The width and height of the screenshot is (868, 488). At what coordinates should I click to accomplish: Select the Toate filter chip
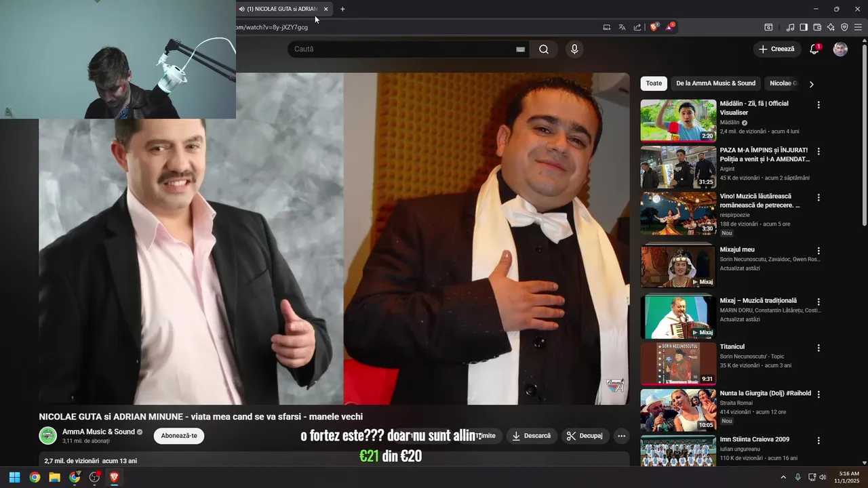(x=654, y=83)
